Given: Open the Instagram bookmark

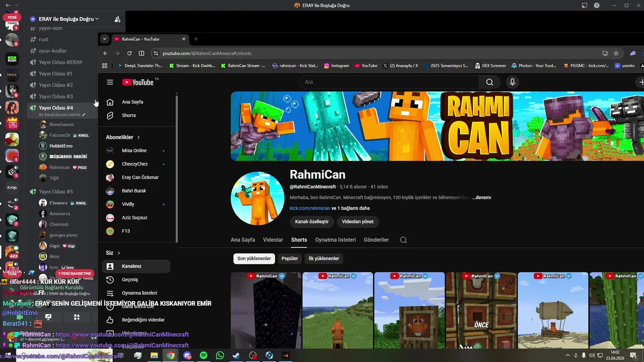Looking at the screenshot, I should pyautogui.click(x=337, y=65).
